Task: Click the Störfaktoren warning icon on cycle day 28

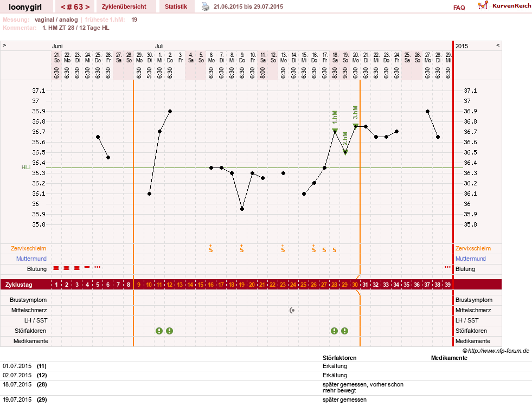Action: point(334,331)
